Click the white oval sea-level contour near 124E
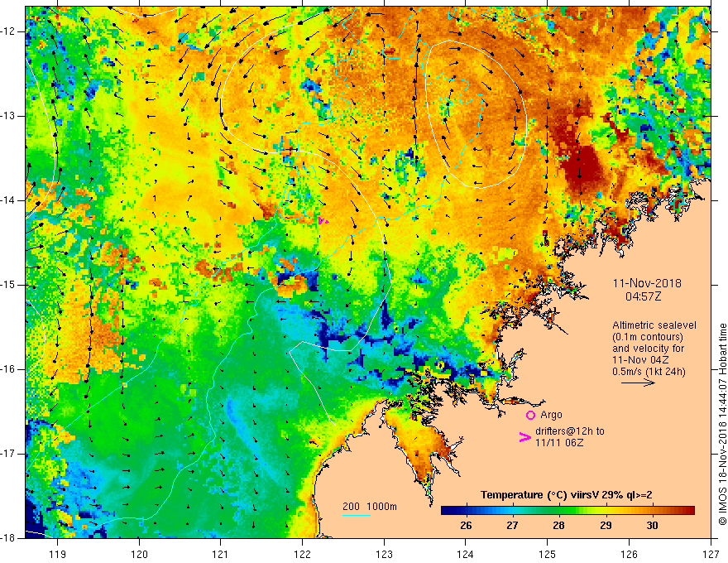The height and width of the screenshot is (563, 728). click(x=476, y=113)
